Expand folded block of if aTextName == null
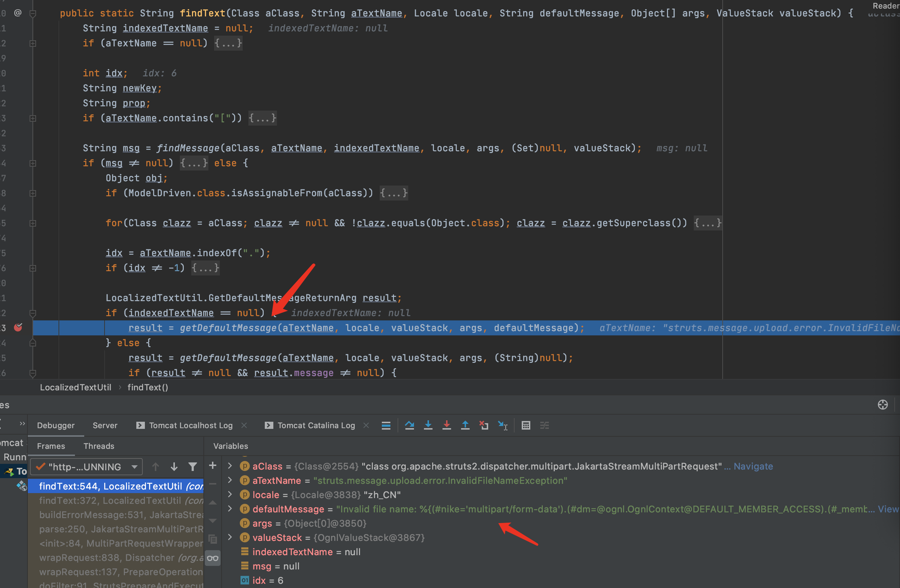This screenshot has height=588, width=900. pyautogui.click(x=228, y=43)
